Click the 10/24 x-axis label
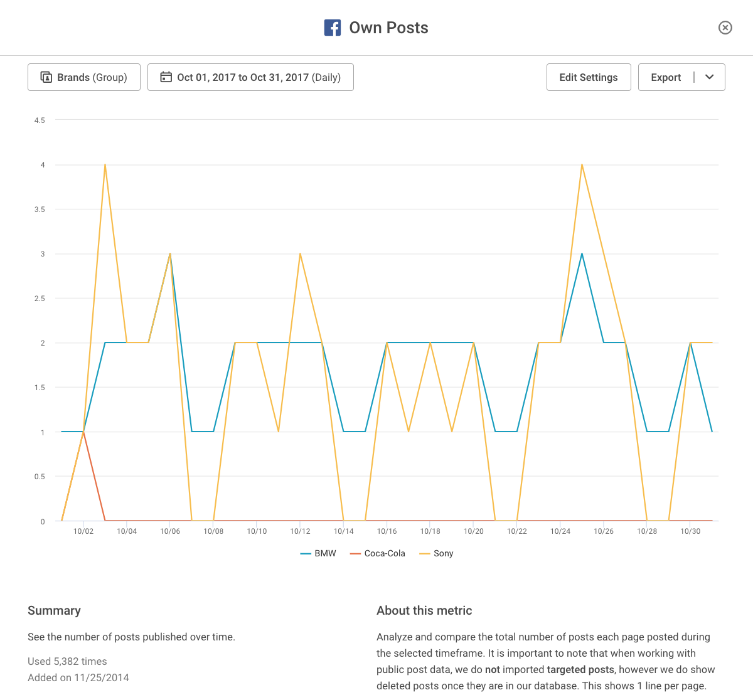Image resolution: width=753 pixels, height=700 pixels. 560,531
